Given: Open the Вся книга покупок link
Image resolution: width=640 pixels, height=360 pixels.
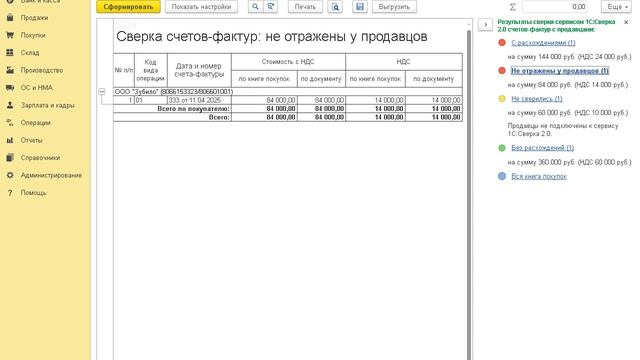Looking at the screenshot, I should click(x=539, y=176).
